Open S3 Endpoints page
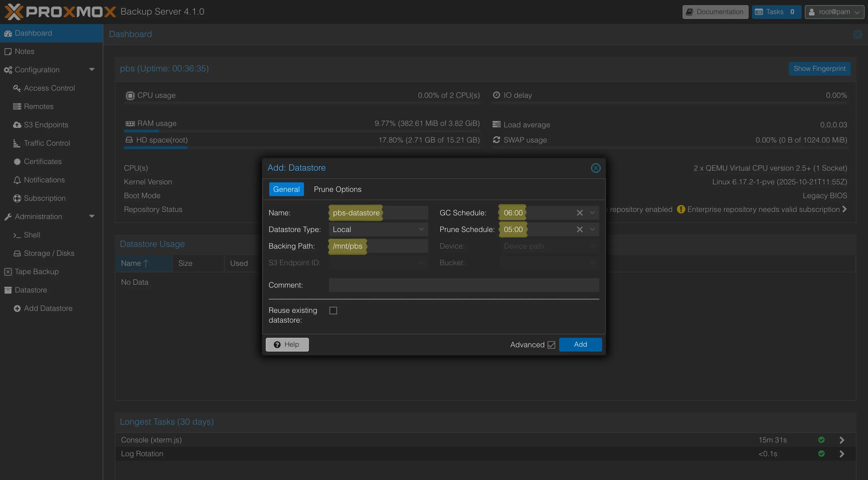The image size is (868, 480). (x=51, y=125)
